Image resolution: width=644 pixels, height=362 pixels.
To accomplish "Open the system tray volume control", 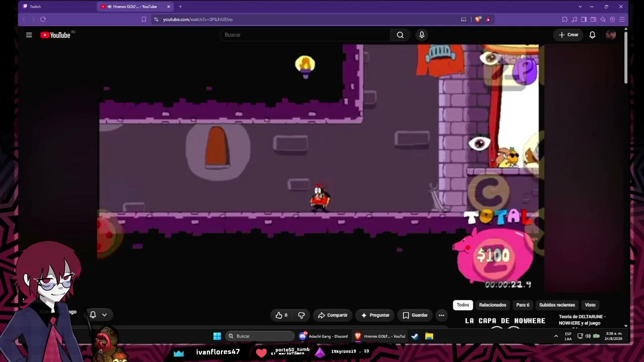I will click(x=588, y=336).
